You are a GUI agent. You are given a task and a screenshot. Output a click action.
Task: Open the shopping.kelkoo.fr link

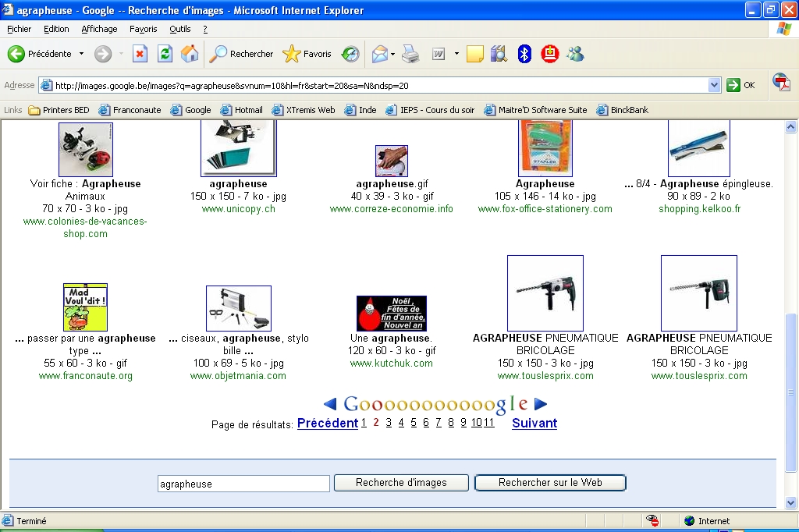click(700, 209)
